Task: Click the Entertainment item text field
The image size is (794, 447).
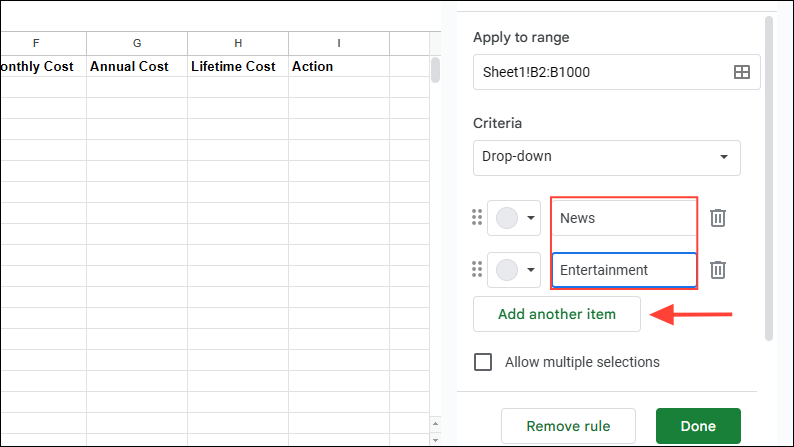Action: pos(624,270)
